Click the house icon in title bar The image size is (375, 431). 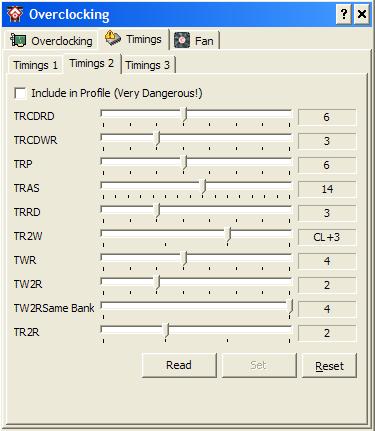pos(15,14)
